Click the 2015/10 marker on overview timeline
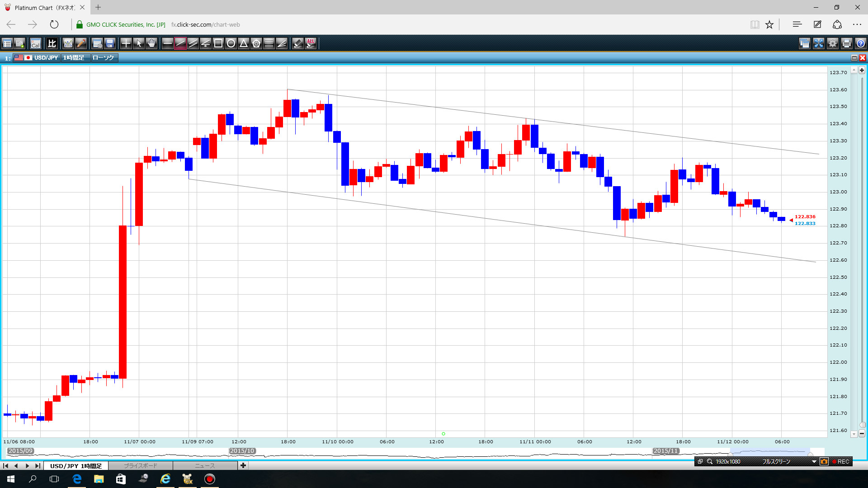Screen dimensions: 868x488 pos(242,451)
